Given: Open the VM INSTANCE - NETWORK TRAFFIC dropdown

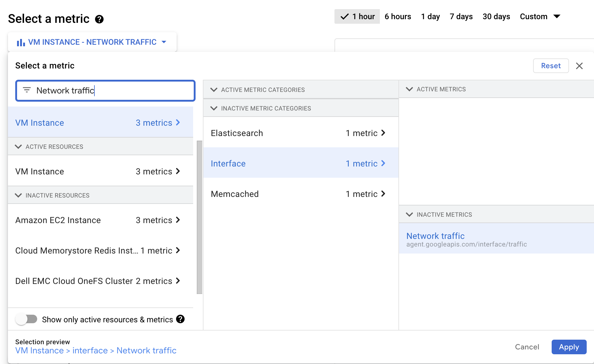Looking at the screenshot, I should (164, 42).
